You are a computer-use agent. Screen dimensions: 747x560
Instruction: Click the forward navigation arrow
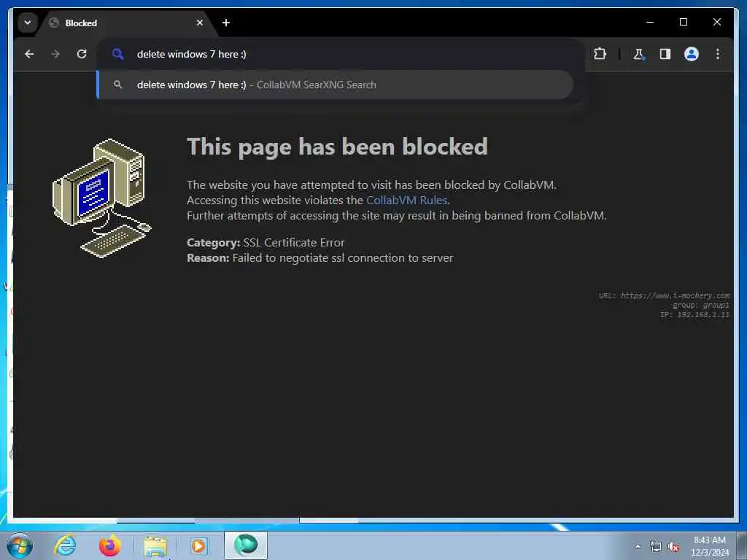[55, 54]
